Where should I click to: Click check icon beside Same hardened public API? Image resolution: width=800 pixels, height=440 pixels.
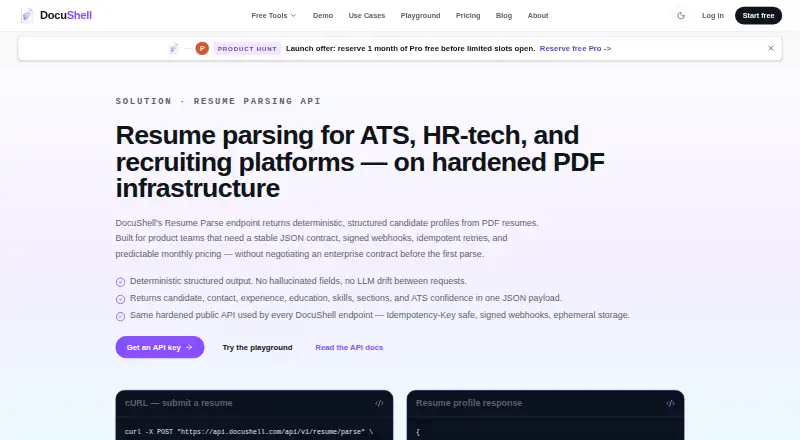click(x=120, y=316)
